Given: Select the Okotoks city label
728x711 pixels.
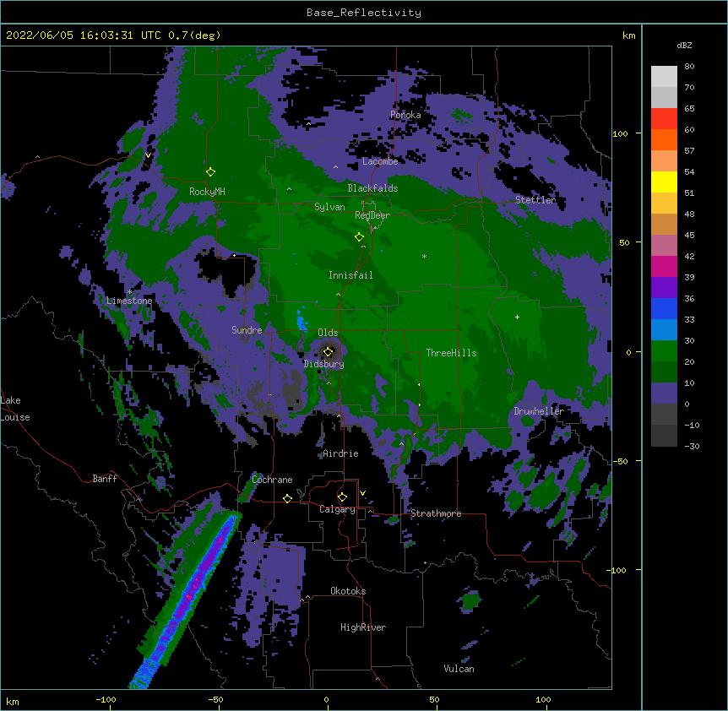Looking at the screenshot, I should click(x=348, y=591).
